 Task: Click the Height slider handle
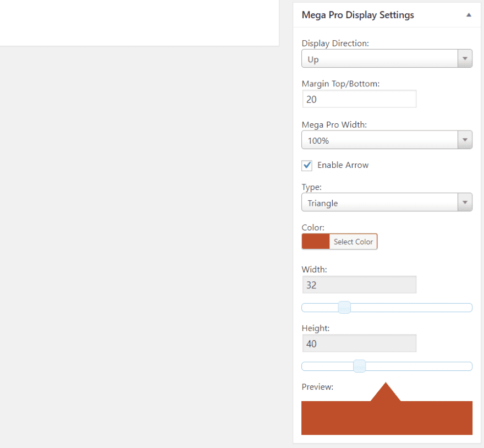point(359,366)
